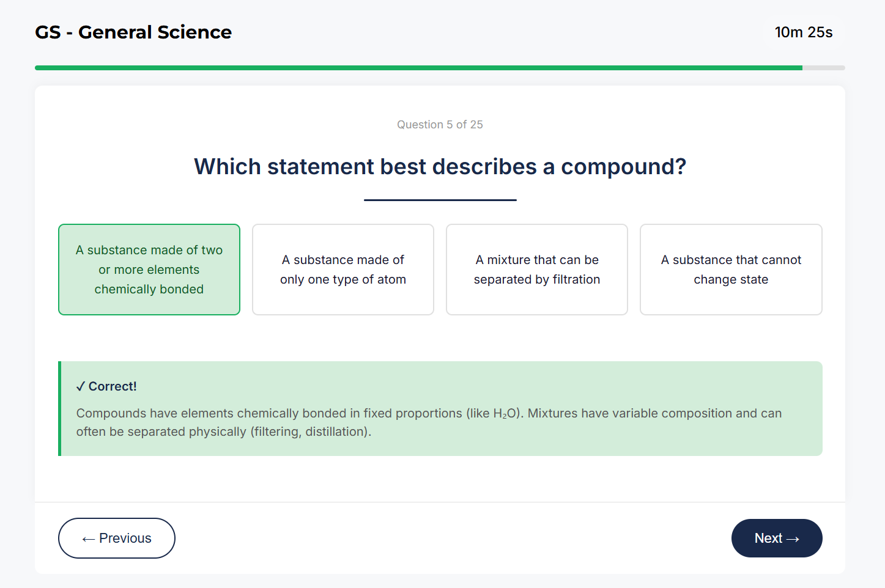The image size is (885, 588).
Task: Click the unfilled gray portion of progress bar
Action: [823, 67]
